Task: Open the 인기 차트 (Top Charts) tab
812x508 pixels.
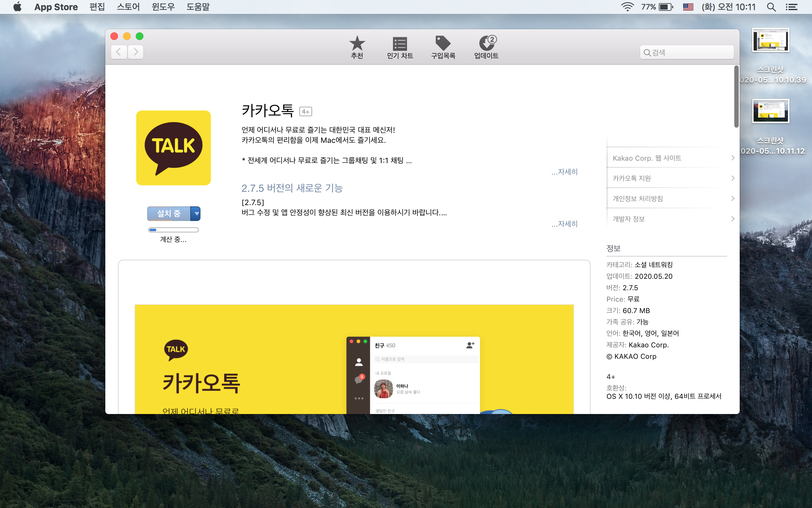Action: (x=400, y=47)
